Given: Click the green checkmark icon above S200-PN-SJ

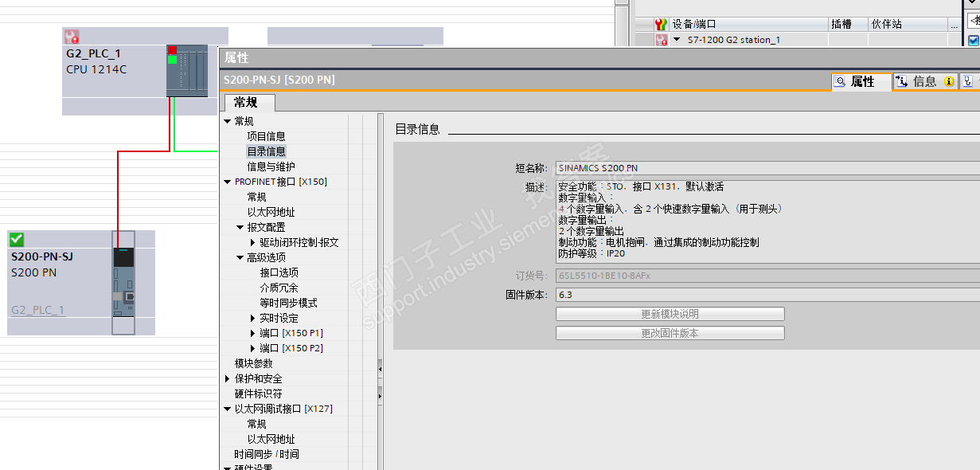Looking at the screenshot, I should [x=17, y=239].
